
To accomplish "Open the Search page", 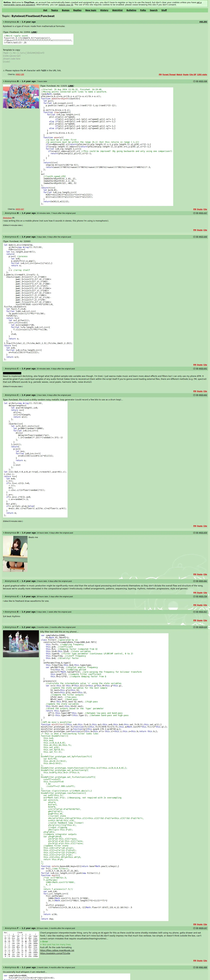I will tap(154, 10).
